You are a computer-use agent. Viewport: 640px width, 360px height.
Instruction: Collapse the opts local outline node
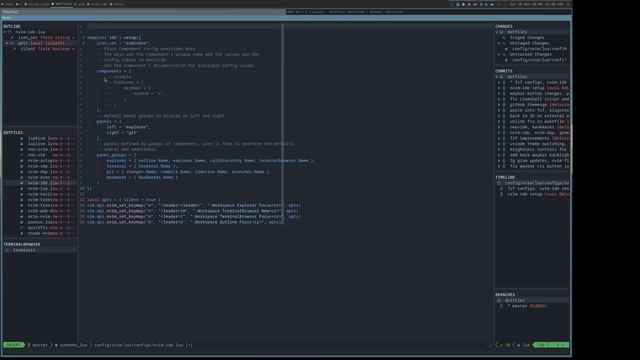[x=7, y=43]
